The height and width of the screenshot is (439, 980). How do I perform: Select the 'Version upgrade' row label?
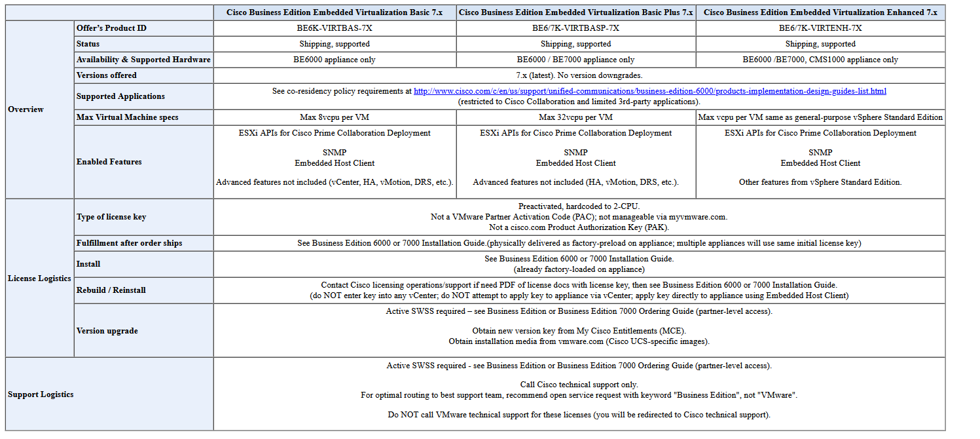[x=107, y=331]
